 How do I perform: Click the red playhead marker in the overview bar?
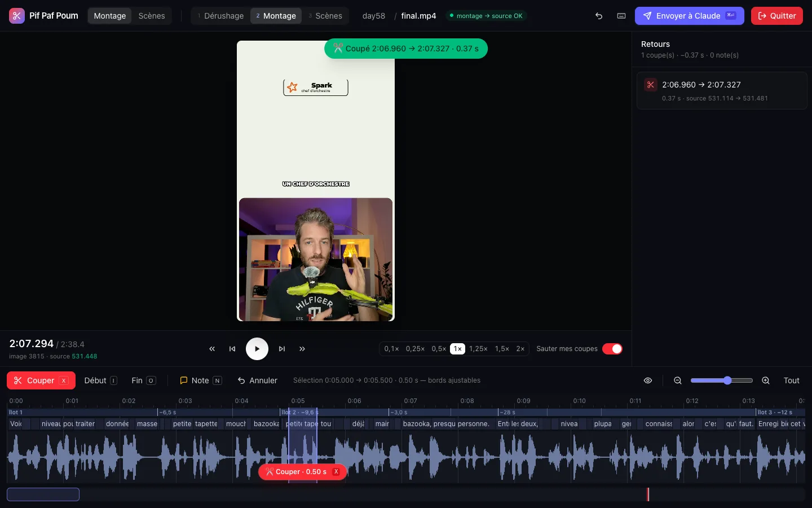click(x=648, y=494)
